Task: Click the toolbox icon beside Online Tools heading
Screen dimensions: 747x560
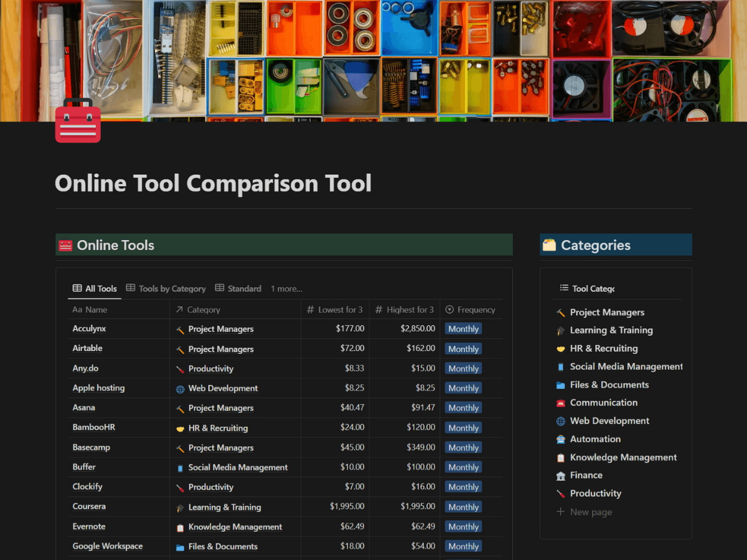Action: point(65,245)
